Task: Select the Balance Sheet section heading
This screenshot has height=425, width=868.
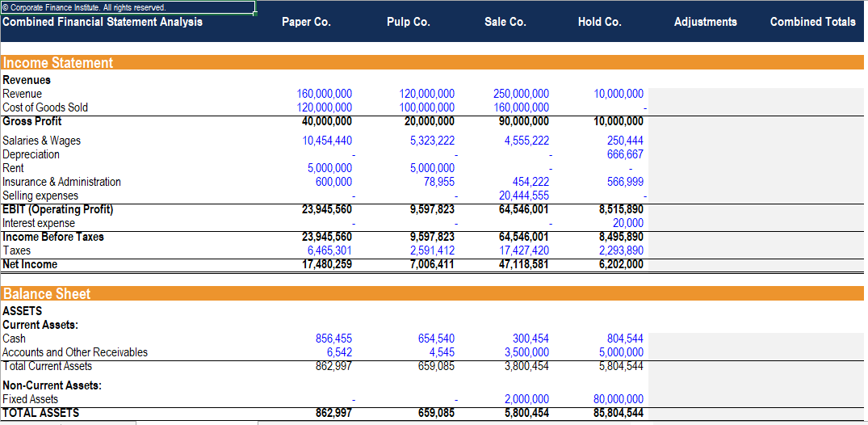Action: [x=47, y=293]
